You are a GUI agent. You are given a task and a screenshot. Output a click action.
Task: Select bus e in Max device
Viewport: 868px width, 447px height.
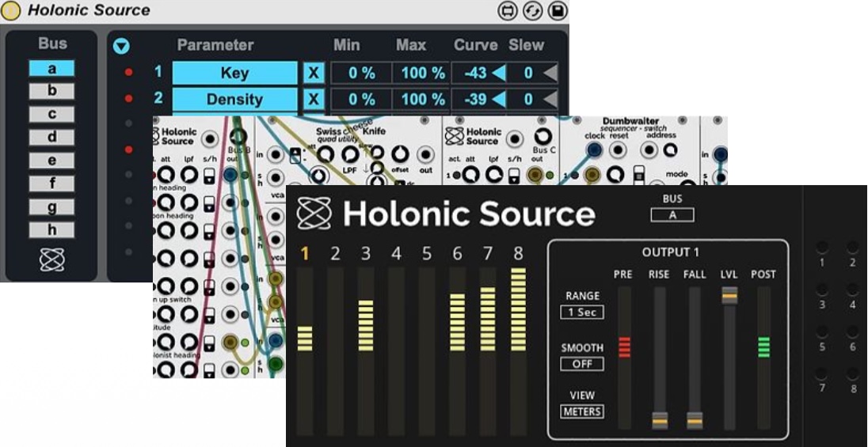tap(51, 161)
